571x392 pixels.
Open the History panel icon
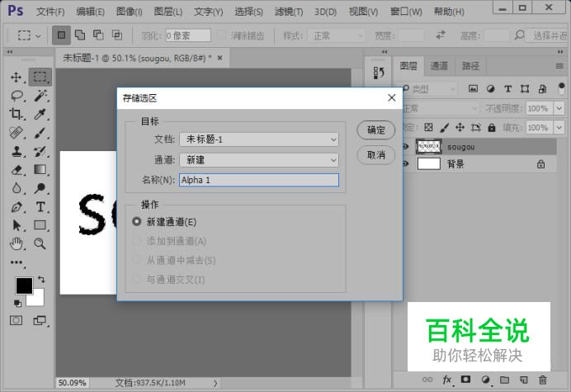point(379,73)
